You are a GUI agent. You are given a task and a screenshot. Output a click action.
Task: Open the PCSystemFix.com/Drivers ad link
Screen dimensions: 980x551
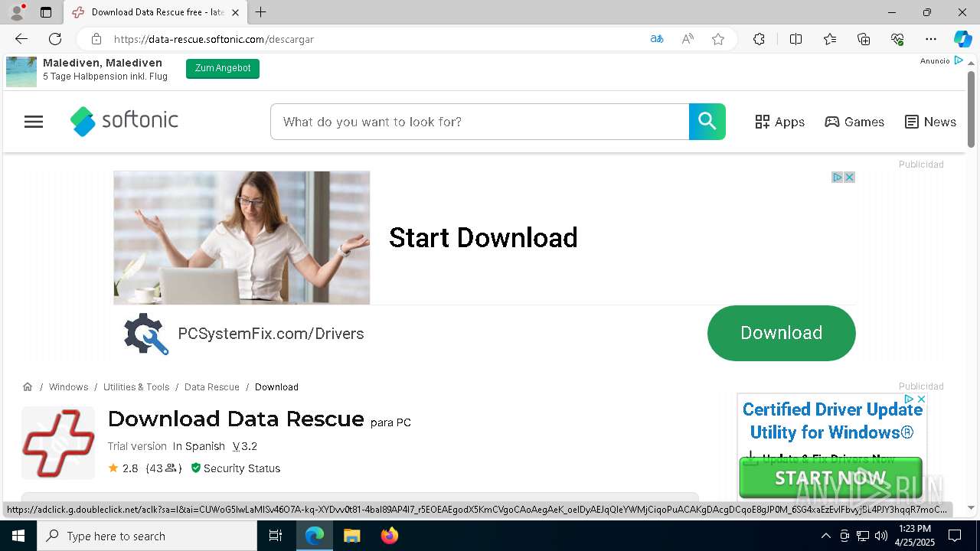(271, 334)
